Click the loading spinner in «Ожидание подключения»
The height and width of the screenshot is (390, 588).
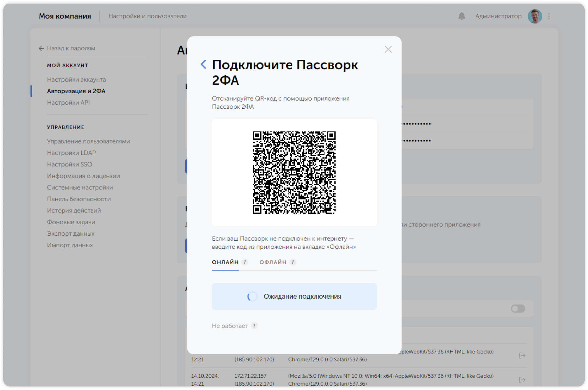(x=252, y=296)
